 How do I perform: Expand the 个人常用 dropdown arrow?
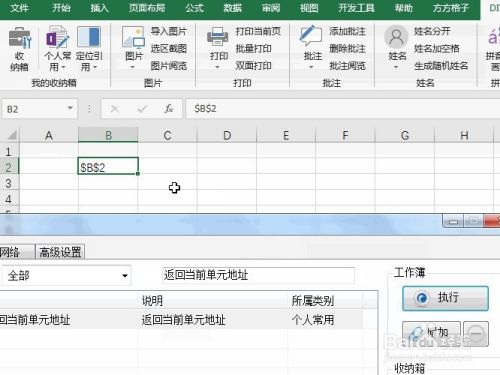pyautogui.click(x=63, y=68)
